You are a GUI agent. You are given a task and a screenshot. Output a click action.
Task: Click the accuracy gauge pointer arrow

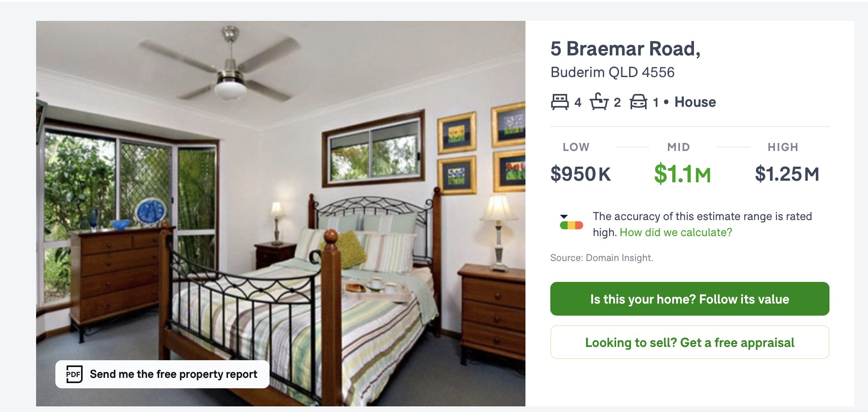tap(564, 217)
